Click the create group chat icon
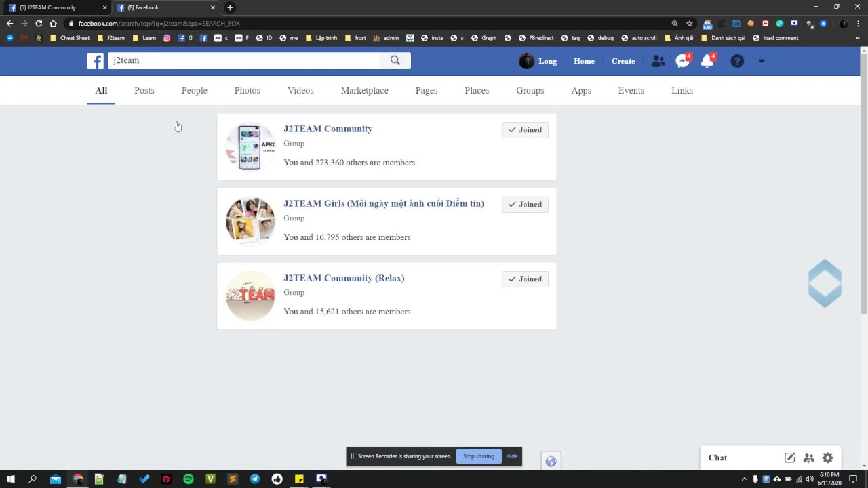Screen dimensions: 868x488 click(x=808, y=457)
